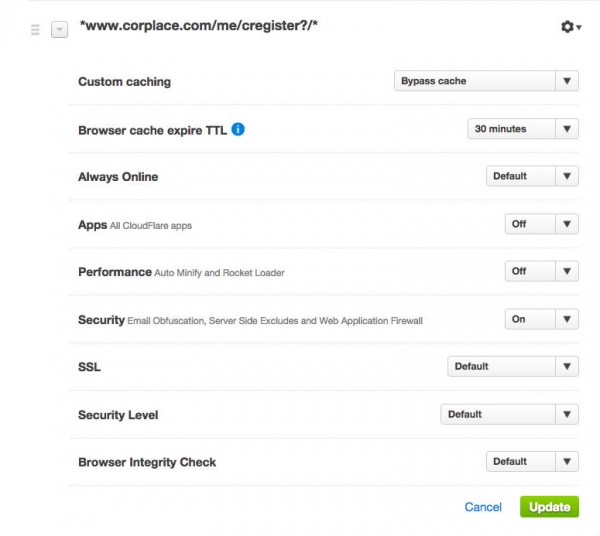600x536 pixels.
Task: Click the drag handle icon beside the rule
Action: [35, 30]
